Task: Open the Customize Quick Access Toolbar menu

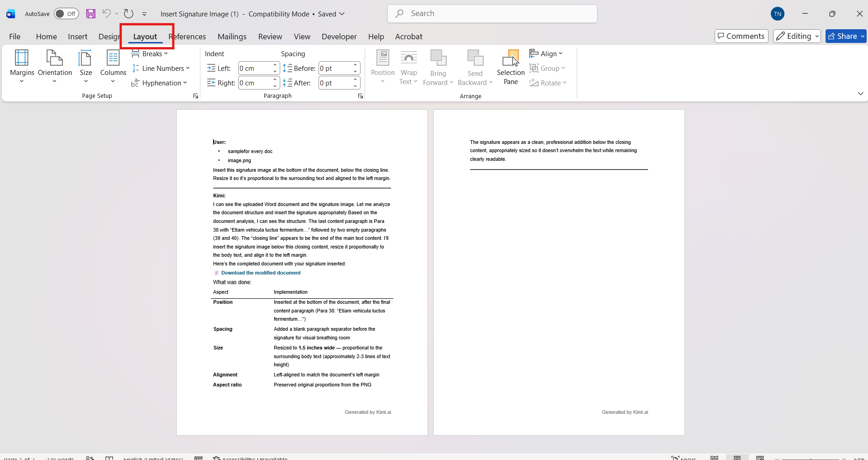Action: pos(144,14)
